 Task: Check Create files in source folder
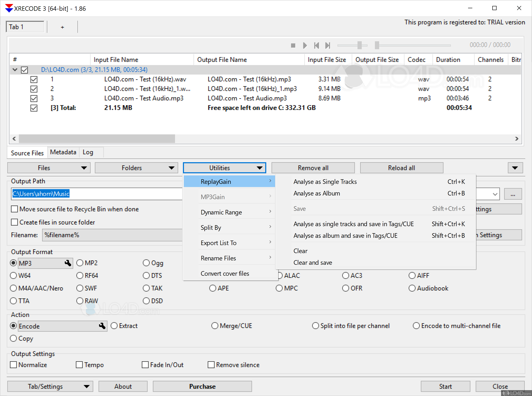(x=15, y=222)
